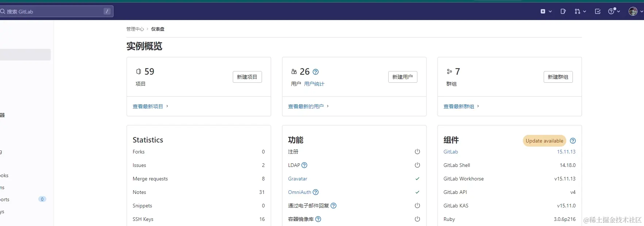
Task: Click the Forks statistics row
Action: [199, 152]
